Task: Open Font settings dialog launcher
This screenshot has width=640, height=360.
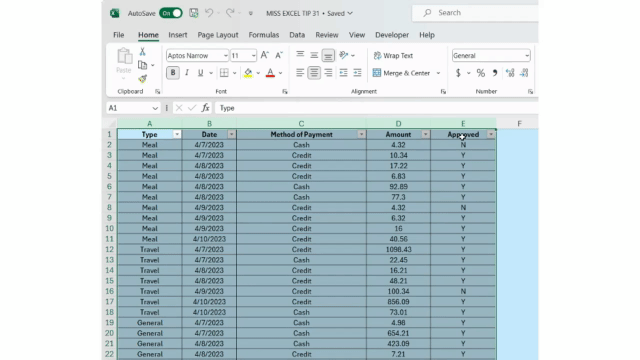Action: coord(285,92)
